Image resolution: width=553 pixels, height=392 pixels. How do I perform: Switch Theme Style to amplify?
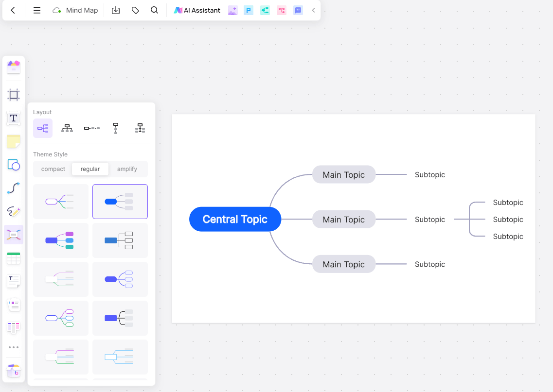coord(127,169)
